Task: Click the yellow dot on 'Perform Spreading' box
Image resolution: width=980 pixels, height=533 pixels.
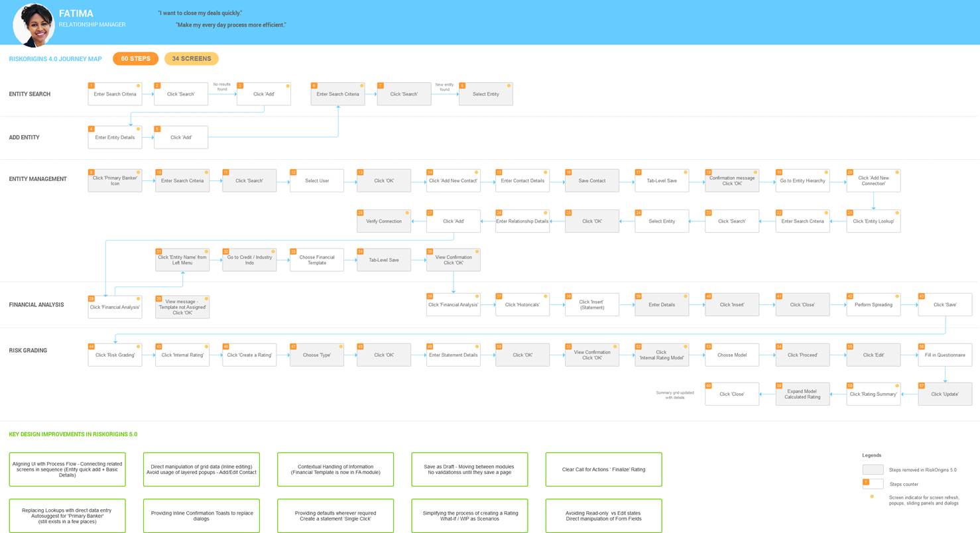Action: click(x=896, y=296)
